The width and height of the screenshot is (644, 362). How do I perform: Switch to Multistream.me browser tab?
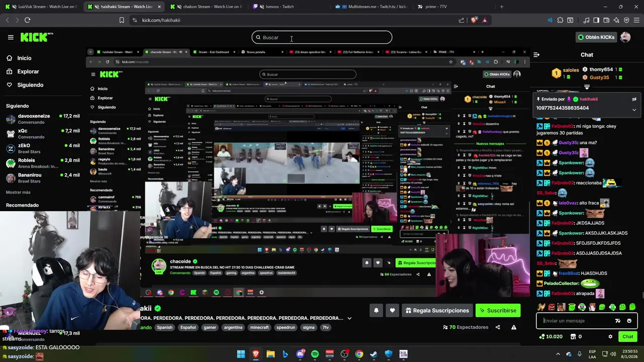[x=372, y=7]
